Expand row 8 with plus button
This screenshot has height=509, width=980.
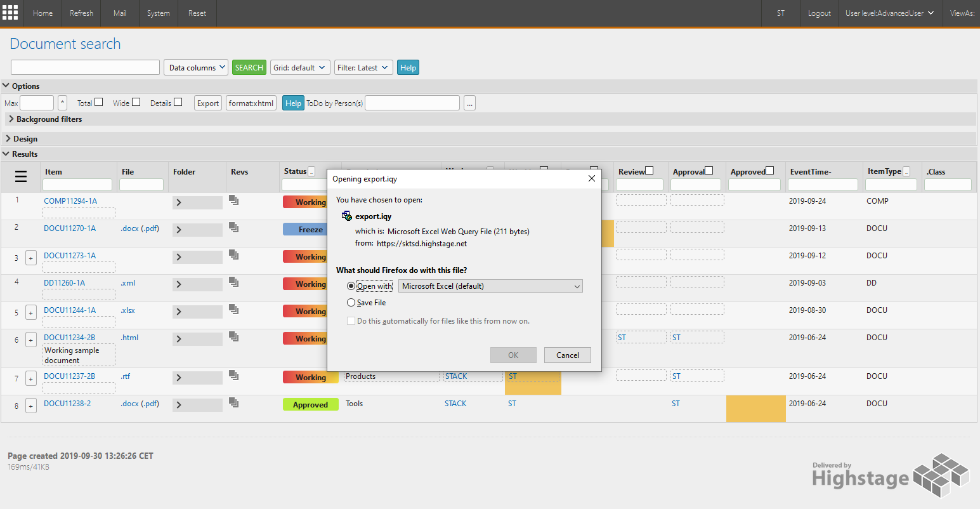coord(30,406)
